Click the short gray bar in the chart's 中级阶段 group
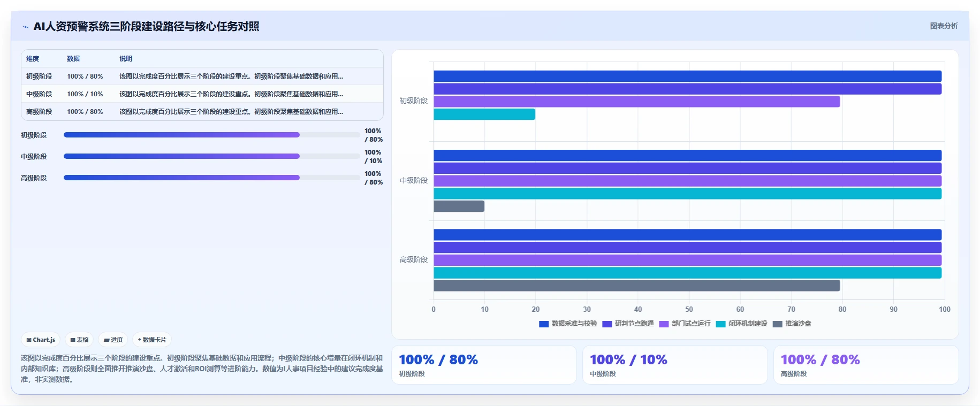 459,206
